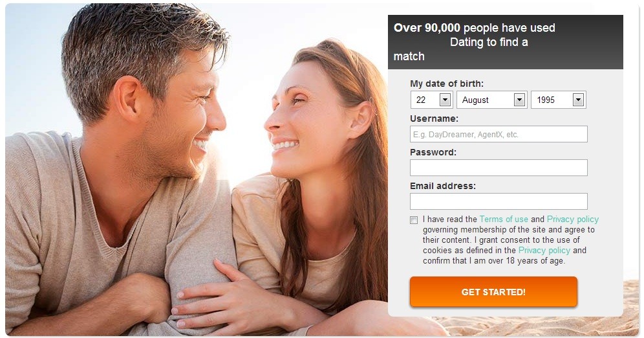Open the birth day dropdown arrow
The height and width of the screenshot is (338, 644).
(x=445, y=100)
